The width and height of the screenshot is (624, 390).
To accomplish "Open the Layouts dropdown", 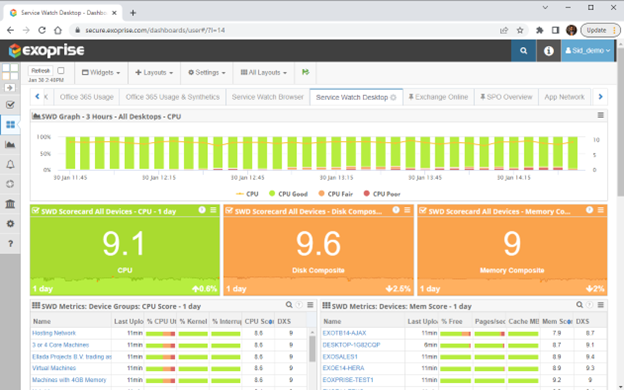I will click(154, 72).
